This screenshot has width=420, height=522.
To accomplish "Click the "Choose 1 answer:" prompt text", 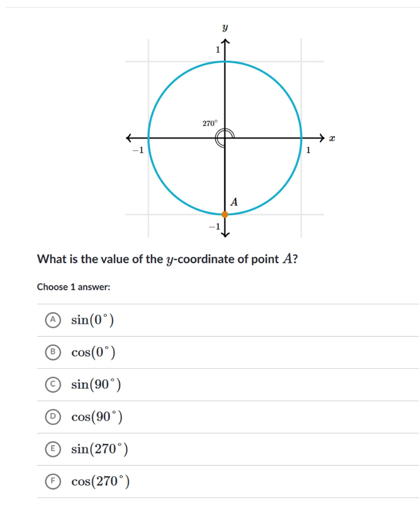I will pyautogui.click(x=73, y=287).
